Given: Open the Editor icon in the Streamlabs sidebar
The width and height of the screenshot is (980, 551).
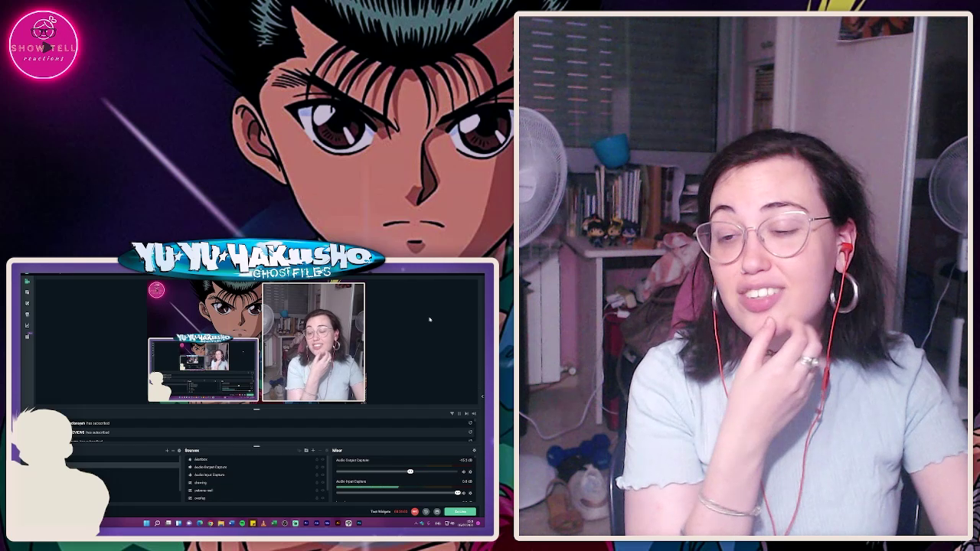Looking at the screenshot, I should (x=27, y=282).
